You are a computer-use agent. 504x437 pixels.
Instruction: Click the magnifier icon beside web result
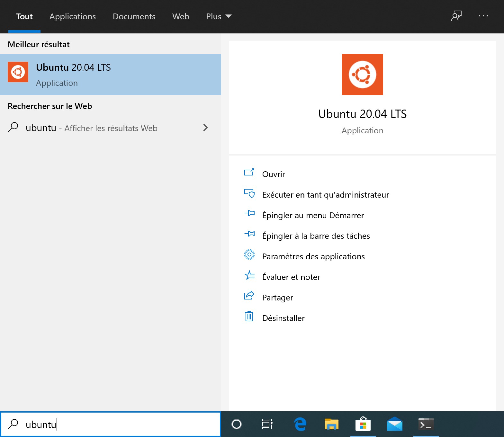pos(13,127)
